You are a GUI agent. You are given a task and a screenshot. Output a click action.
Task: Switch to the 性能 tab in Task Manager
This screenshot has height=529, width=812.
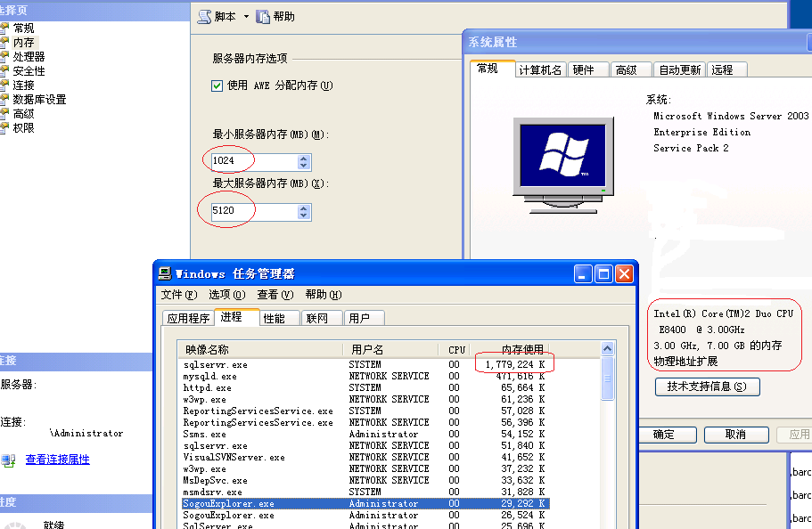[x=274, y=318]
